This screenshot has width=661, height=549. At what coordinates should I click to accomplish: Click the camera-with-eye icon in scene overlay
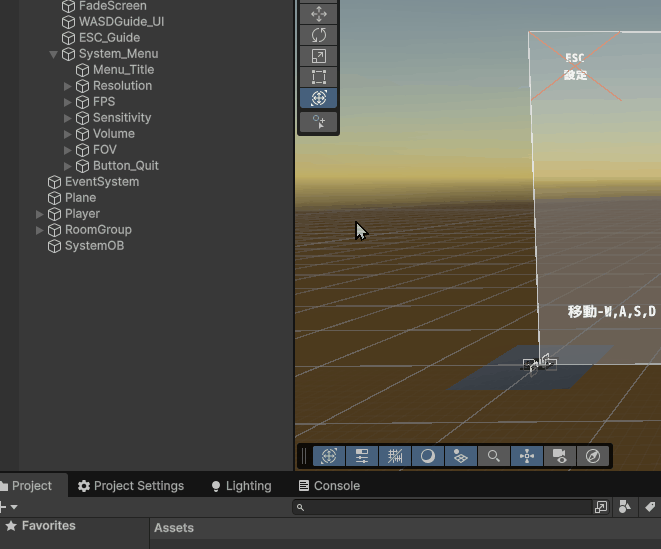[x=560, y=456]
